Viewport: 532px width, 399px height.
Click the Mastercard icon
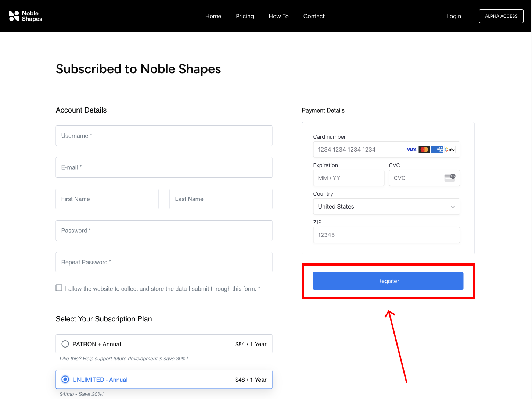point(424,149)
